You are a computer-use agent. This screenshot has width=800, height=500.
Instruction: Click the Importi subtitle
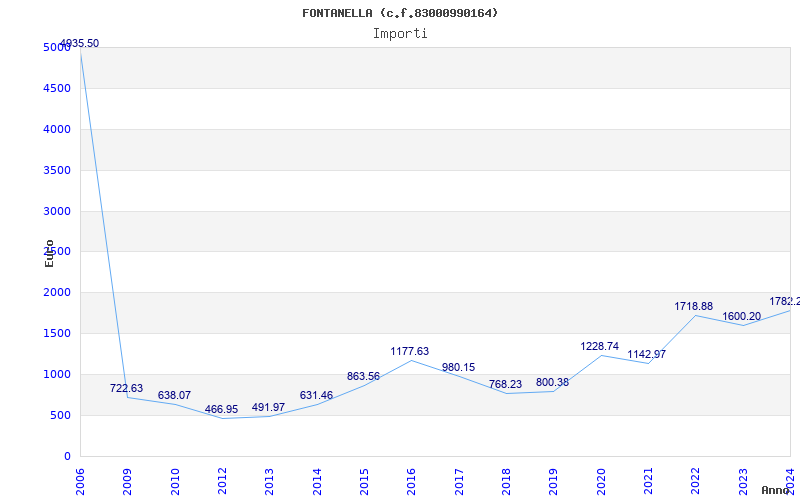tap(400, 34)
